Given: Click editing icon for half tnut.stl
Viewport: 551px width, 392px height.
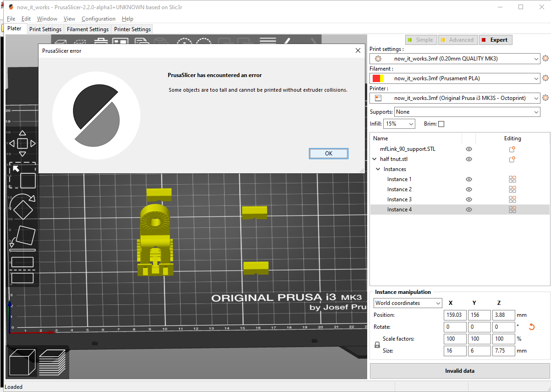Looking at the screenshot, I should tap(512, 159).
